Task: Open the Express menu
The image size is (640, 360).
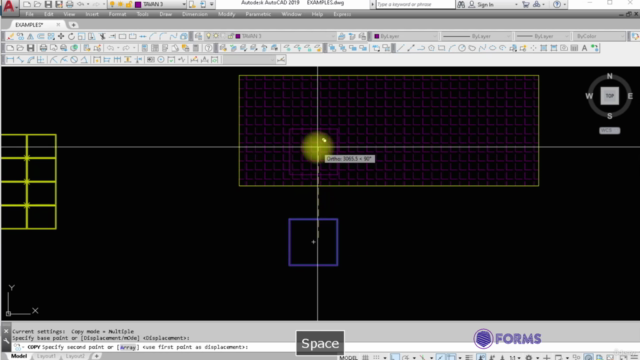Action: point(342,14)
